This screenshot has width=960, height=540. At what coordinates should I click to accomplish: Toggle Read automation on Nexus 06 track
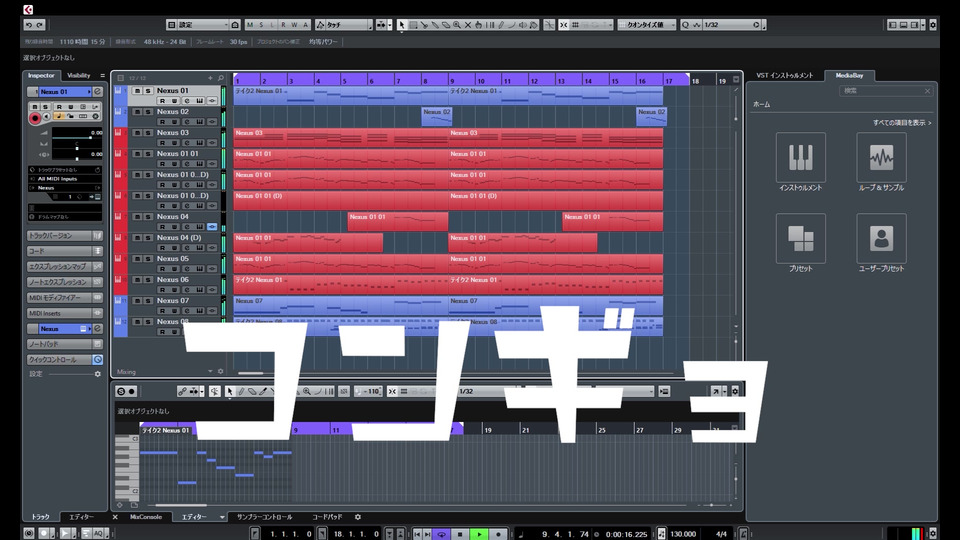point(162,290)
